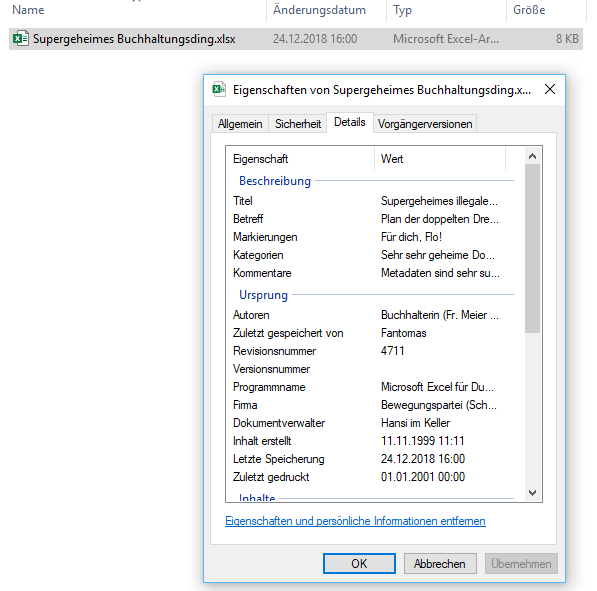The height and width of the screenshot is (591, 597).
Task: Click Excel icon in properties dialog title bar
Action: point(219,89)
